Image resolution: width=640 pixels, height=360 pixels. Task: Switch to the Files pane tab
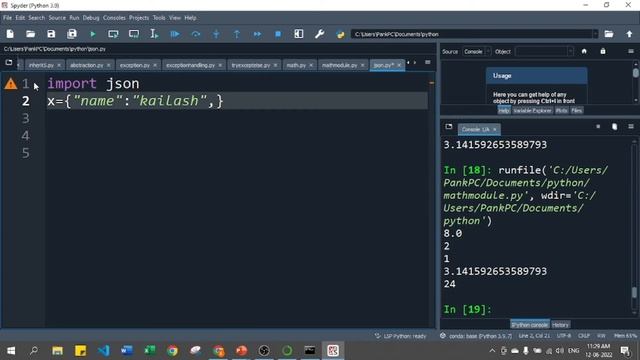(577, 111)
